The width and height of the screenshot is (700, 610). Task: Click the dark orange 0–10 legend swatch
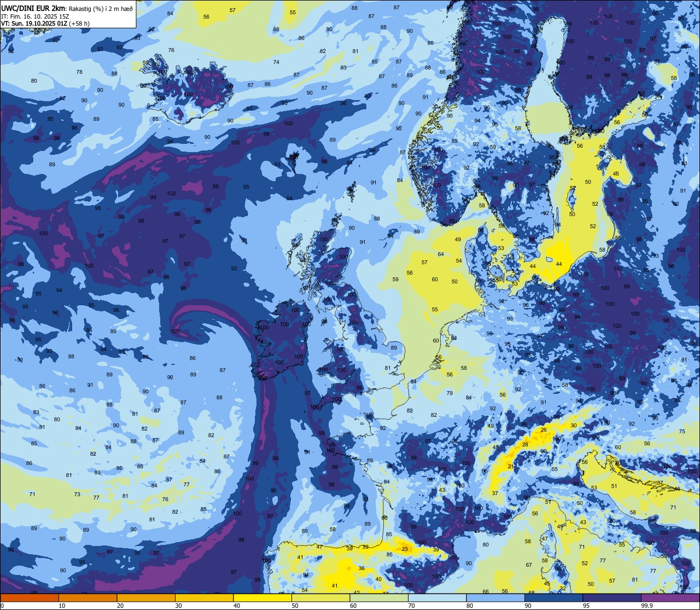[x=30, y=597]
